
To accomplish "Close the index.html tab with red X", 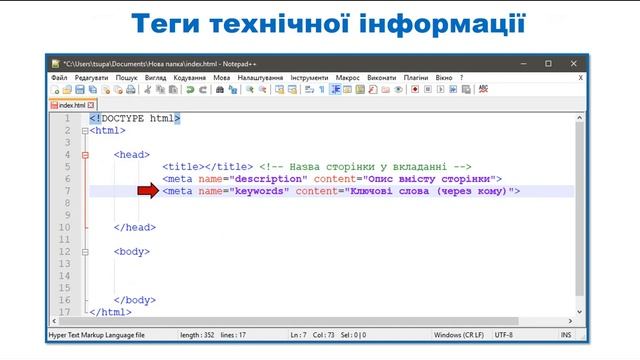I will point(91,105).
